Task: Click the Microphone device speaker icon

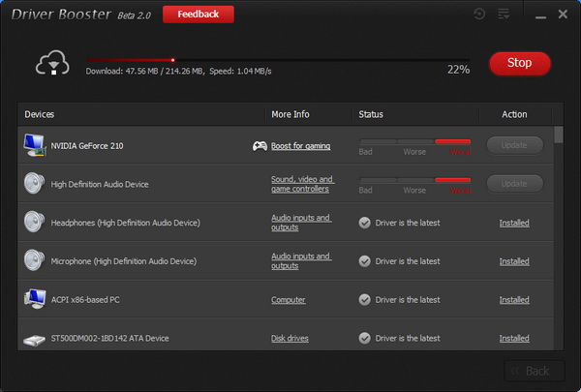Action: tap(34, 260)
